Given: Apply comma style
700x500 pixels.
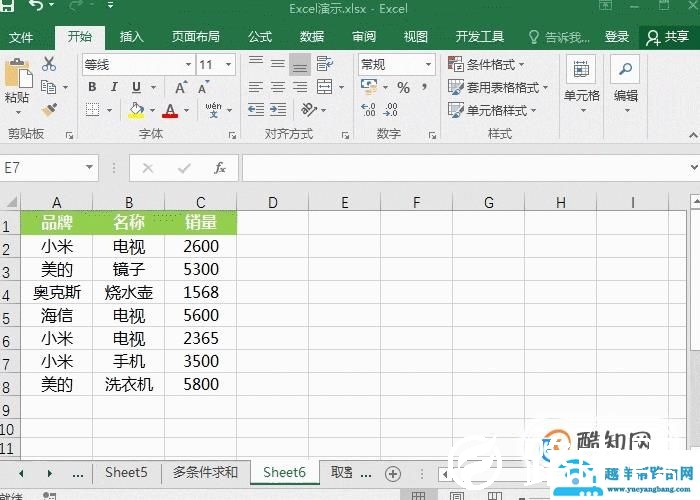Looking at the screenshot, I should pos(425,86).
